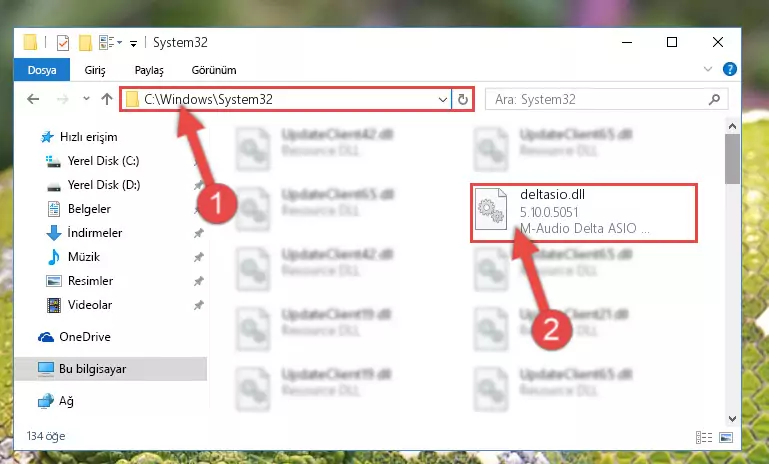769x464 pixels.
Task: Switch to the Görünüm tab
Action: 214,70
